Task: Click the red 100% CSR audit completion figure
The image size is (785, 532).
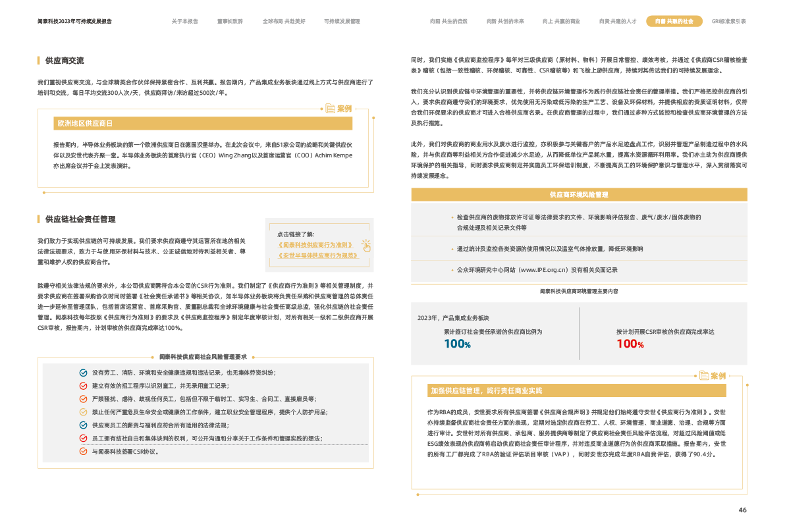Action: click(x=630, y=344)
